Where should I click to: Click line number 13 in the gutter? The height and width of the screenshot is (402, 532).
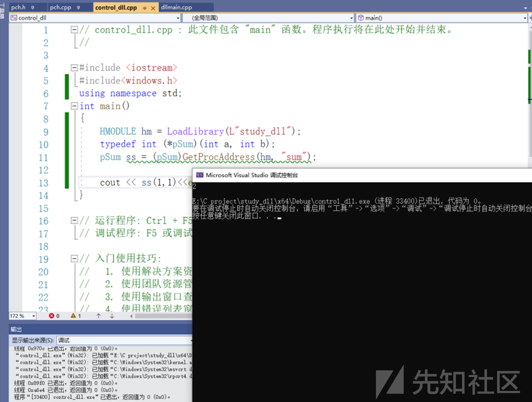point(43,183)
